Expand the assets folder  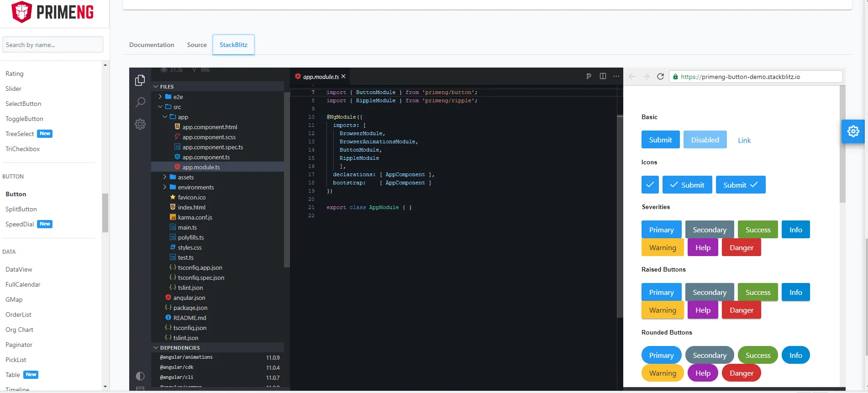click(x=165, y=177)
